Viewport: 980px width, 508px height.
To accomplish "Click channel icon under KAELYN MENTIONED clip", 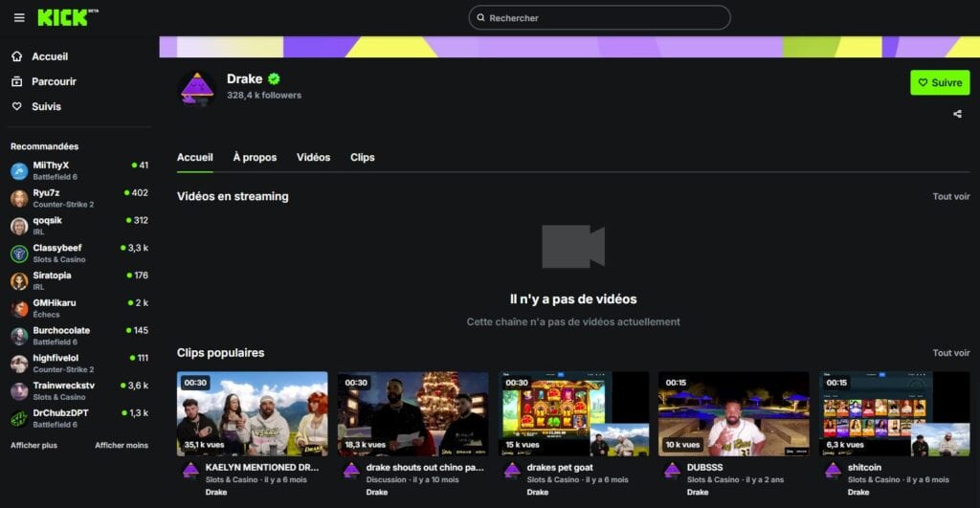I will (190, 471).
